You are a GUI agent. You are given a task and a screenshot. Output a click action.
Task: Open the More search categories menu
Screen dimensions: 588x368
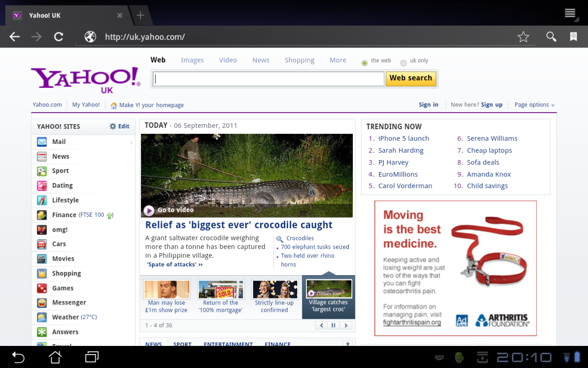pos(338,60)
